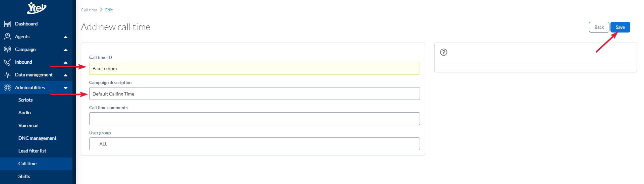Save the new call time
Image resolution: width=644 pixels, height=184 pixels.
(x=620, y=27)
